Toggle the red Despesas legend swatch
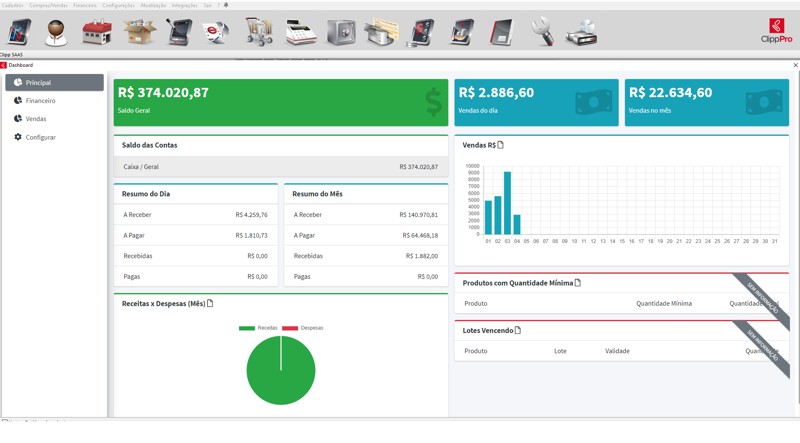The width and height of the screenshot is (800, 443). [x=290, y=328]
